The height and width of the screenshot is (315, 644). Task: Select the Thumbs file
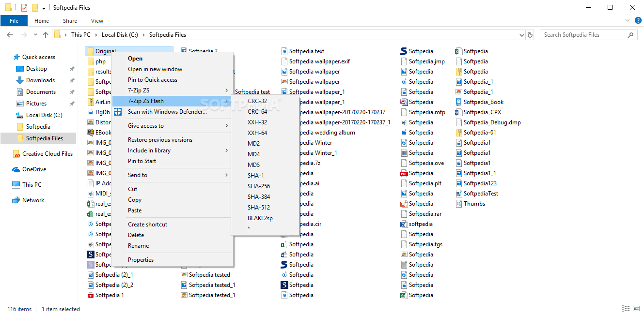point(470,204)
